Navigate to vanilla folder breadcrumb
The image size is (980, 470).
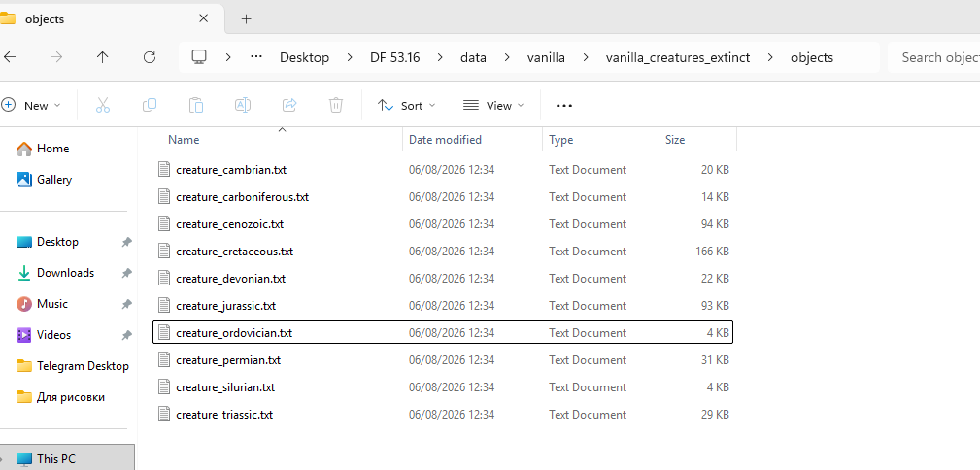tap(546, 57)
